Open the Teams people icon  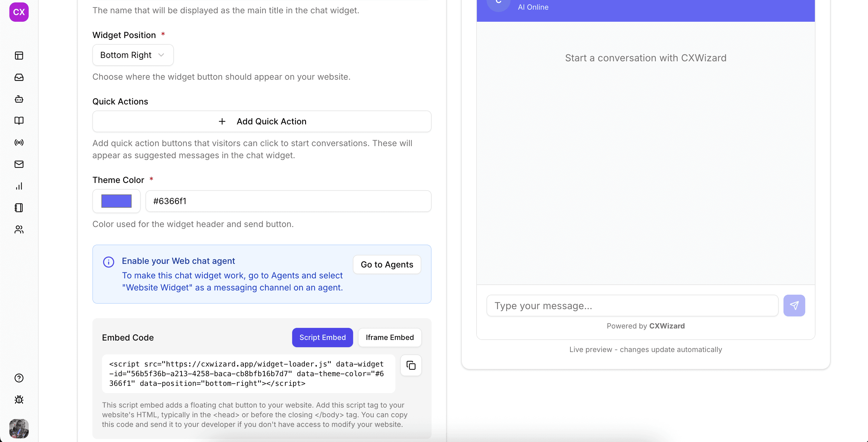pos(19,229)
